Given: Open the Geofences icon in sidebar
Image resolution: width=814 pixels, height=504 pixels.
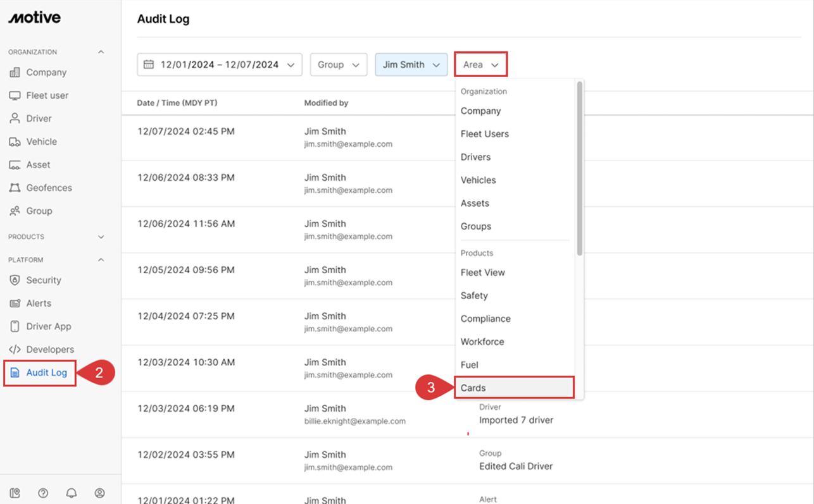Looking at the screenshot, I should (x=15, y=188).
